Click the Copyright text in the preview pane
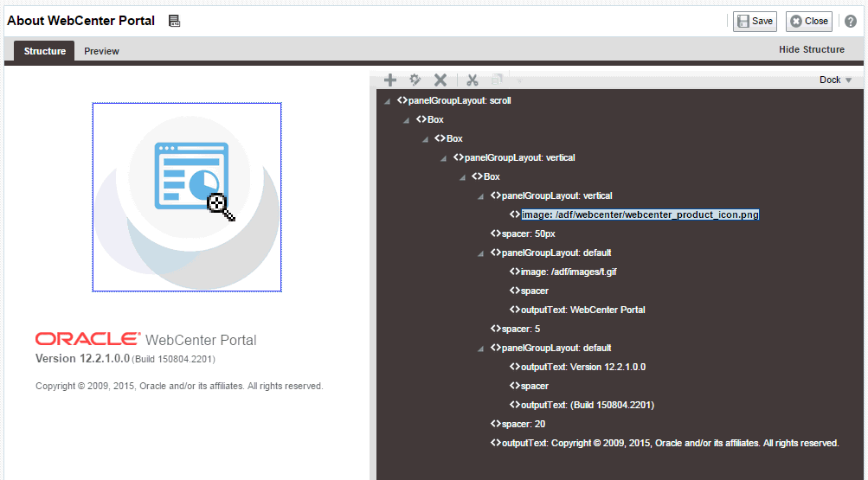 (x=179, y=386)
